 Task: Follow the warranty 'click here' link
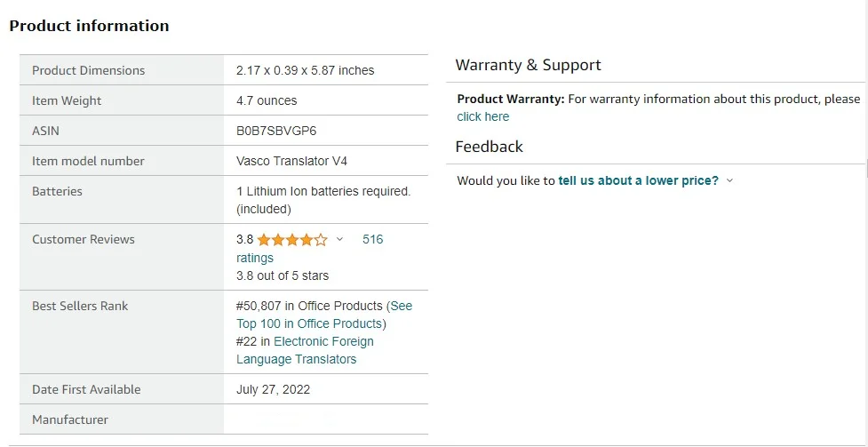(483, 116)
